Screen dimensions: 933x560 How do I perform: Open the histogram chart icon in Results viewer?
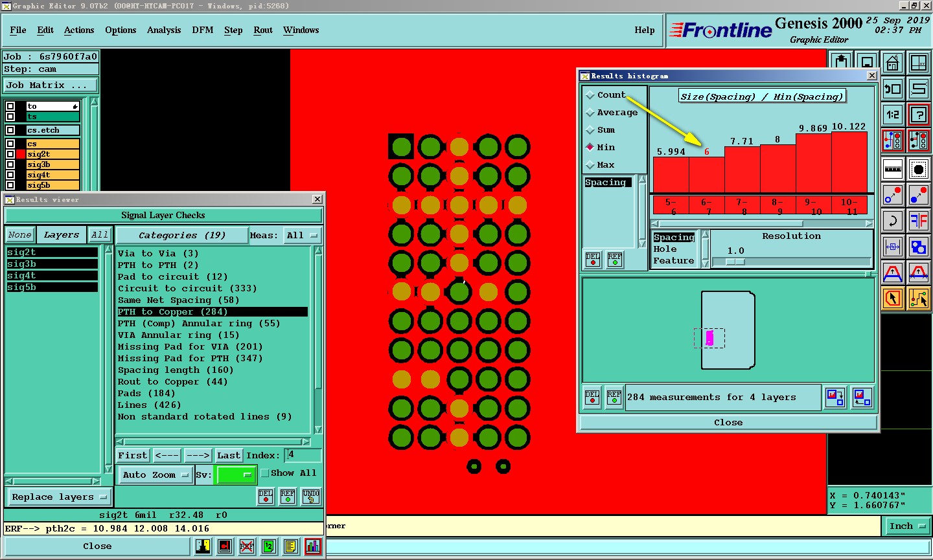tap(312, 546)
